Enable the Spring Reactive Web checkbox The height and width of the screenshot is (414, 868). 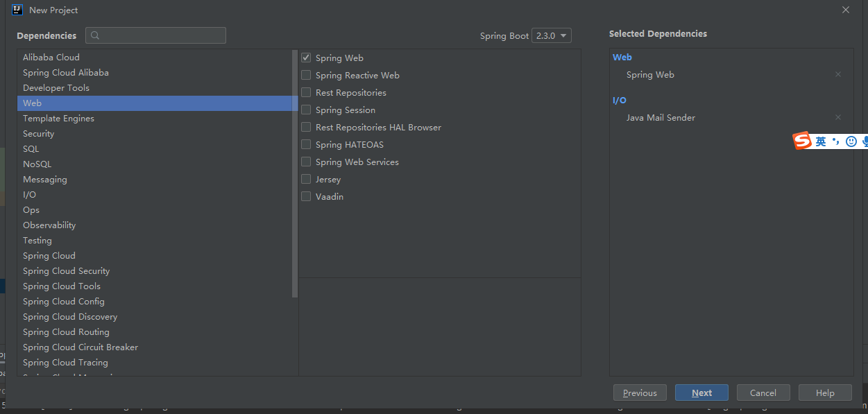click(306, 75)
